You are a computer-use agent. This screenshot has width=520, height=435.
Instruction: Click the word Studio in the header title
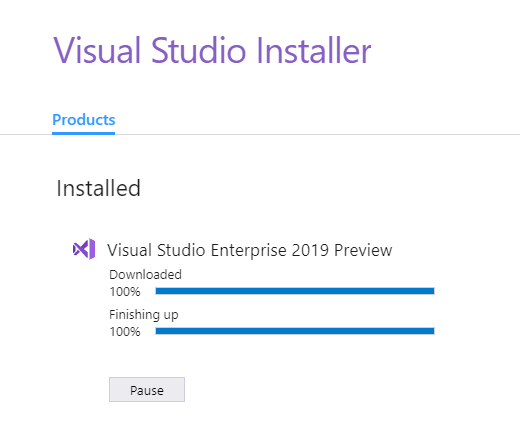199,51
